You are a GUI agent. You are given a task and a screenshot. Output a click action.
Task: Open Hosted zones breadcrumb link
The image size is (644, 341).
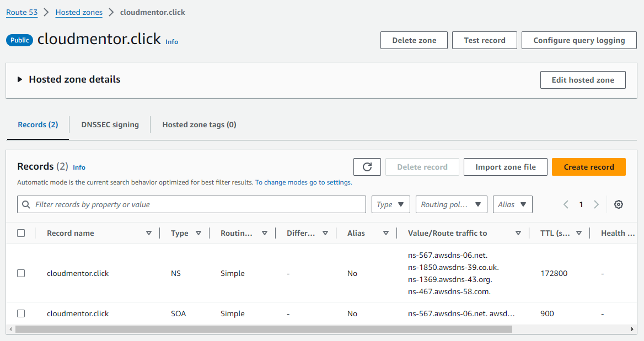coord(78,12)
